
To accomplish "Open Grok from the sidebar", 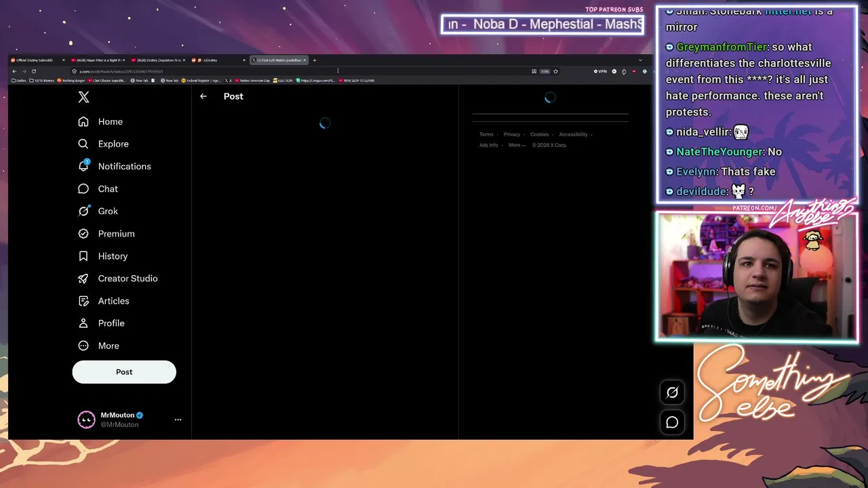I will point(98,211).
